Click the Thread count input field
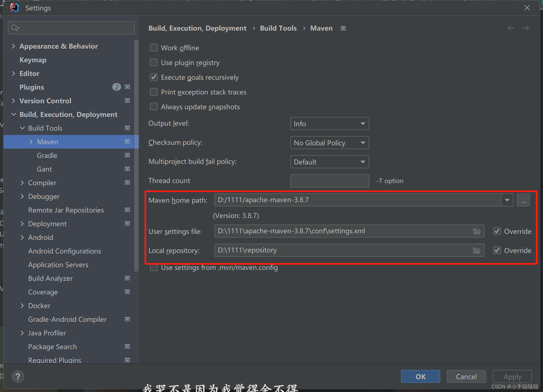The image size is (543, 392). pyautogui.click(x=329, y=181)
